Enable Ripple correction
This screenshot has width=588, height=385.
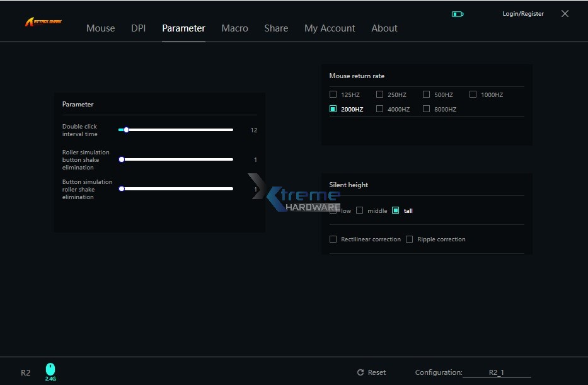[x=410, y=239]
